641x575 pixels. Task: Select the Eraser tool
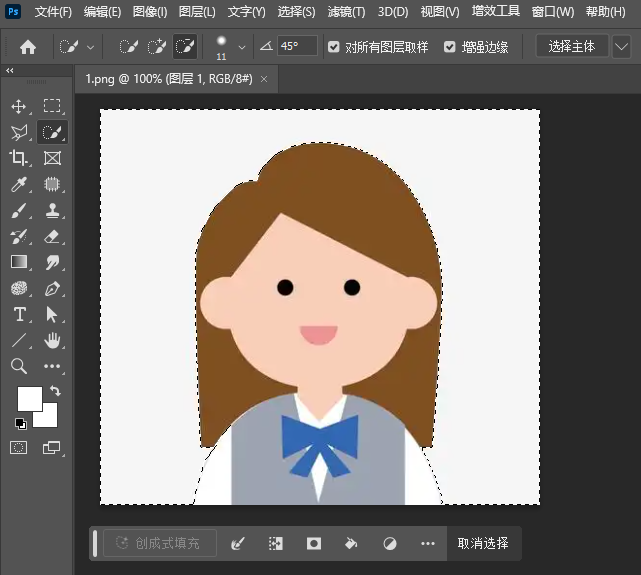click(x=52, y=237)
